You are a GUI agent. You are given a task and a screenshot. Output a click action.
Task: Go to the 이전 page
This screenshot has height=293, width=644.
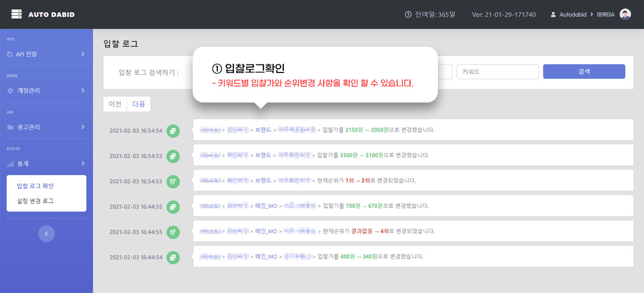tap(115, 104)
